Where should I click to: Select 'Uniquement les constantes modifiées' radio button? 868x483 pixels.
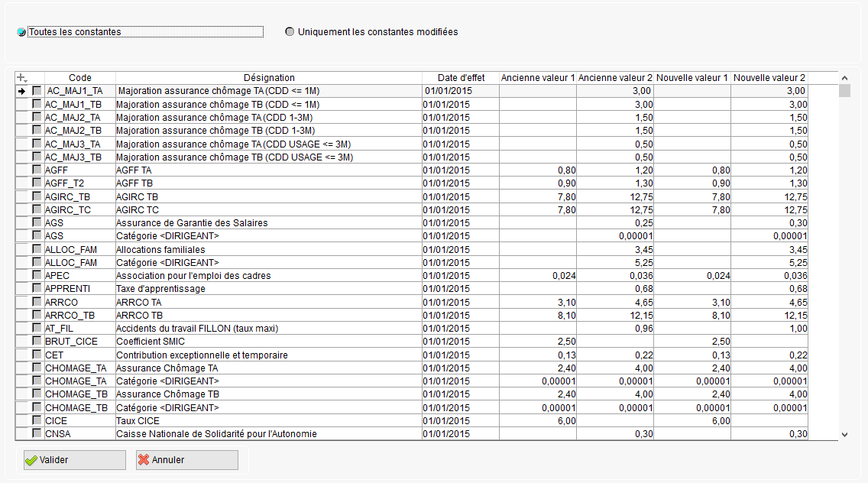(x=290, y=31)
